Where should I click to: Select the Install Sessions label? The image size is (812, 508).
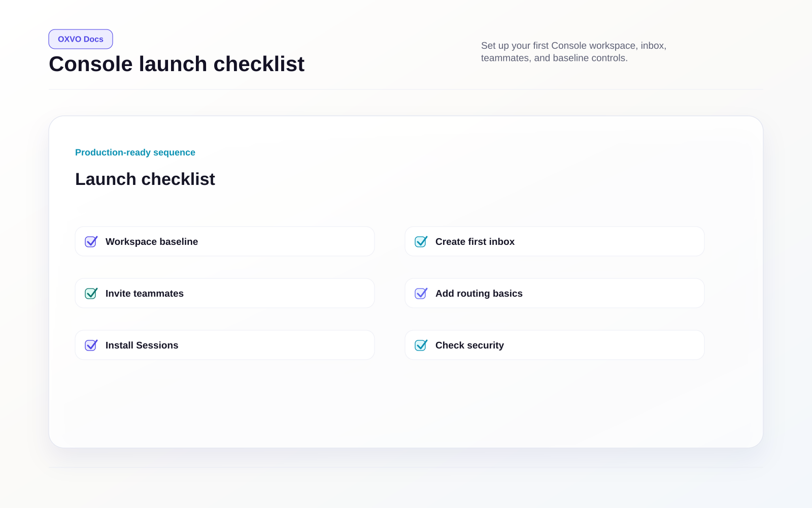click(x=142, y=345)
